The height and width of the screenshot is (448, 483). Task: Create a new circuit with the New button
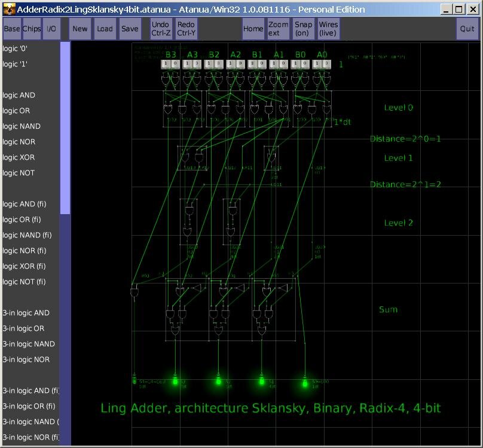[80, 29]
